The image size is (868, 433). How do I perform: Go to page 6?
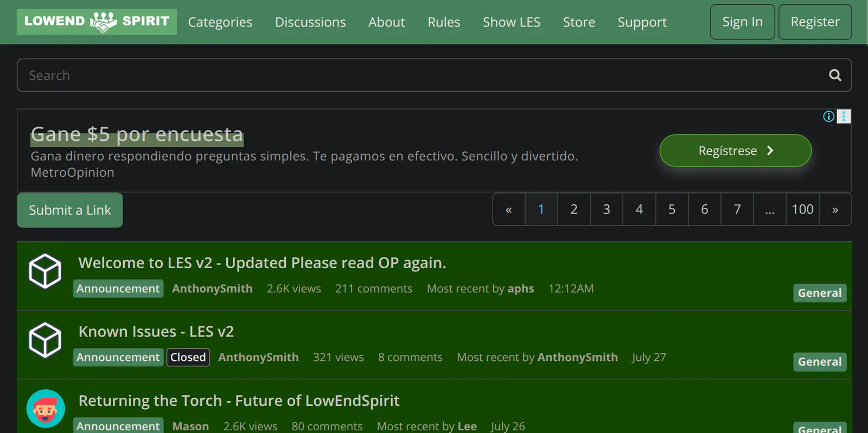click(705, 209)
